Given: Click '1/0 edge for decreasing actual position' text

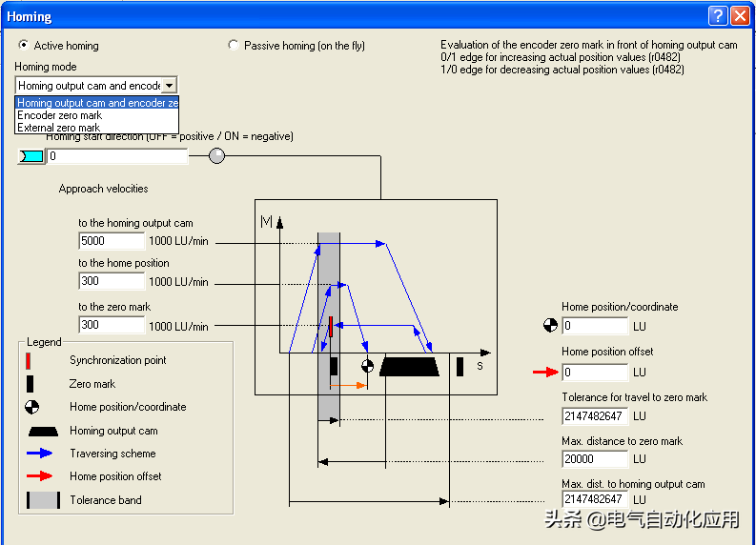Looking at the screenshot, I should pyautogui.click(x=562, y=70).
